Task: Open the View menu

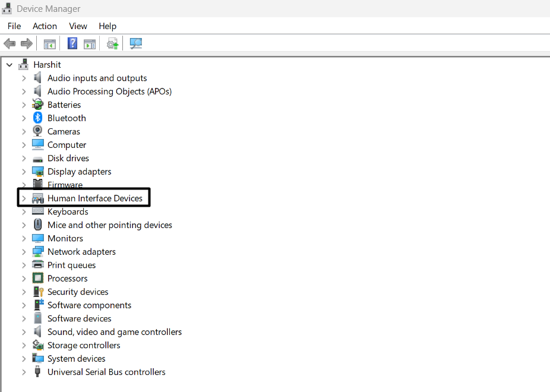Action: pos(78,26)
